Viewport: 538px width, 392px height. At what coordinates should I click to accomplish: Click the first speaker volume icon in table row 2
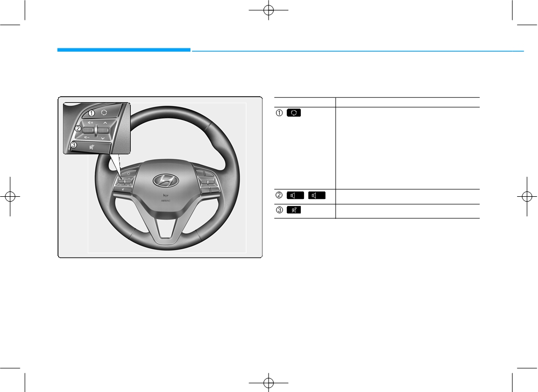tap(295, 196)
